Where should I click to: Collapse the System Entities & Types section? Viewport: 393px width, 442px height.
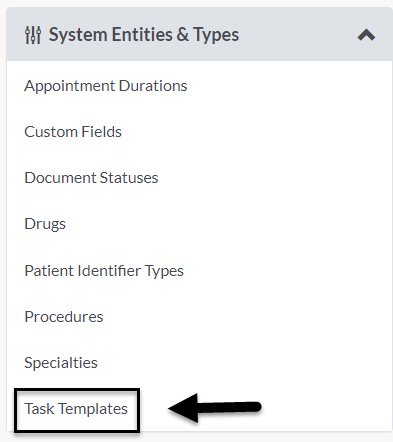tap(366, 35)
